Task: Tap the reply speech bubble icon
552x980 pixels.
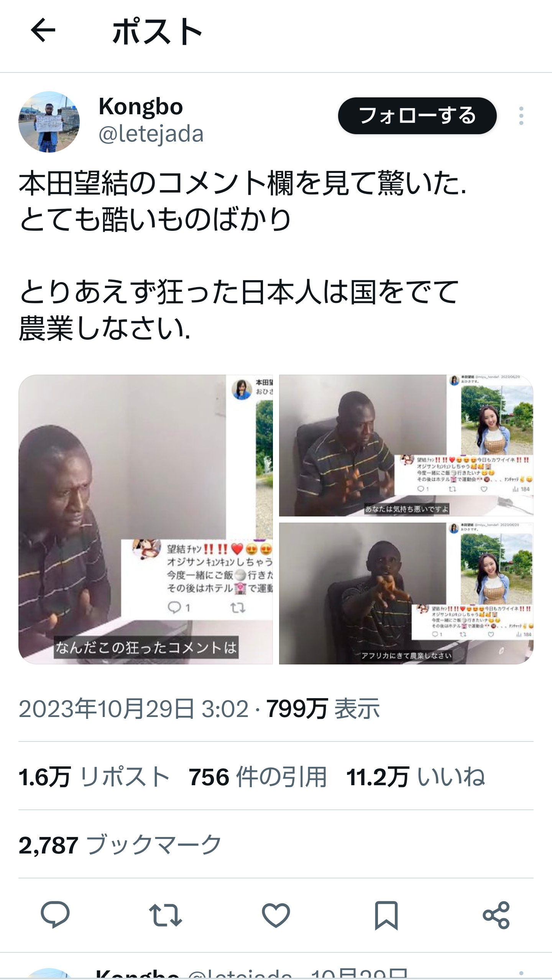Action: click(55, 915)
